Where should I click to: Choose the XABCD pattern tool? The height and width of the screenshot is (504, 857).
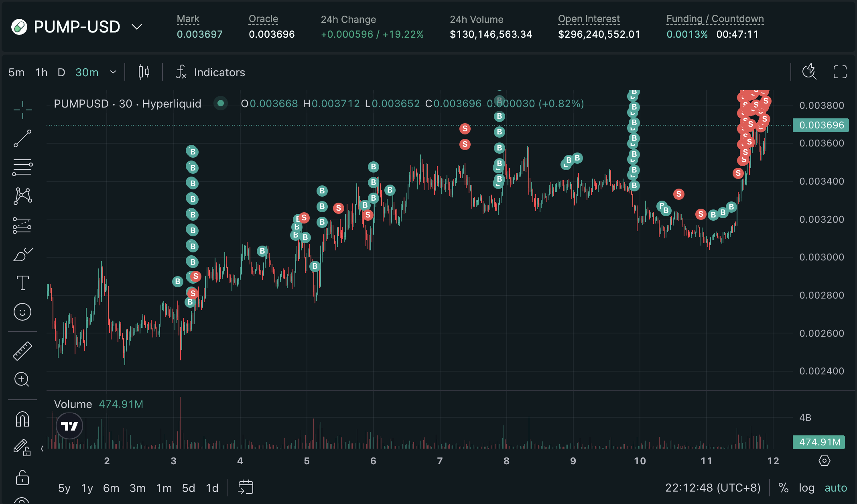(x=22, y=196)
